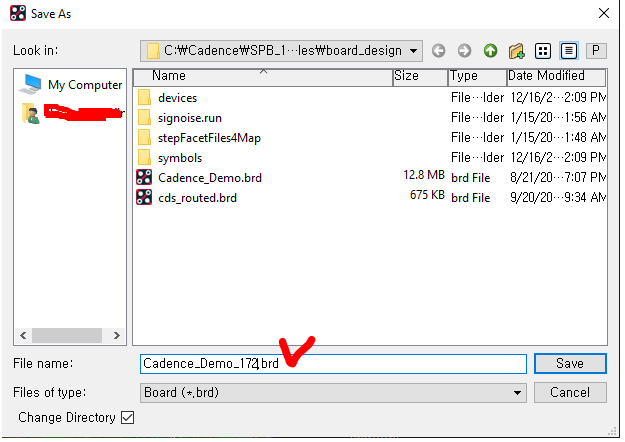Click the 9/20/20 date modified cell
This screenshot has width=625, height=442.
558,197
